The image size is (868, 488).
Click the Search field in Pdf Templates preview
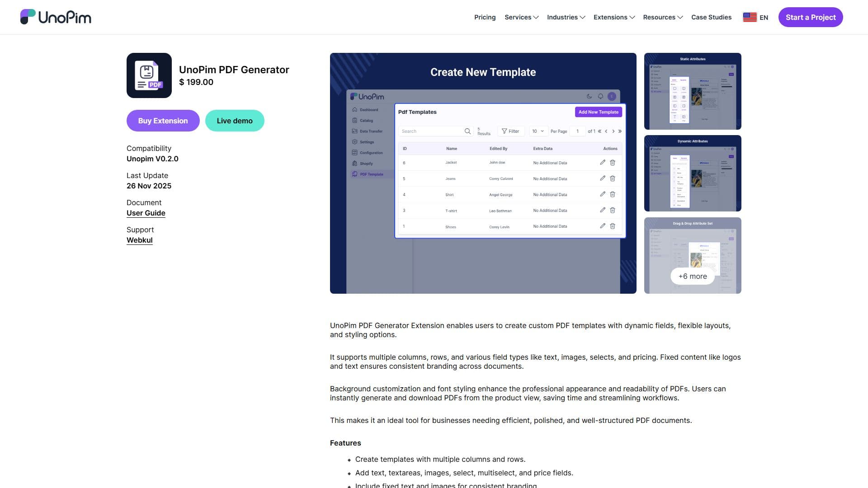pos(436,131)
